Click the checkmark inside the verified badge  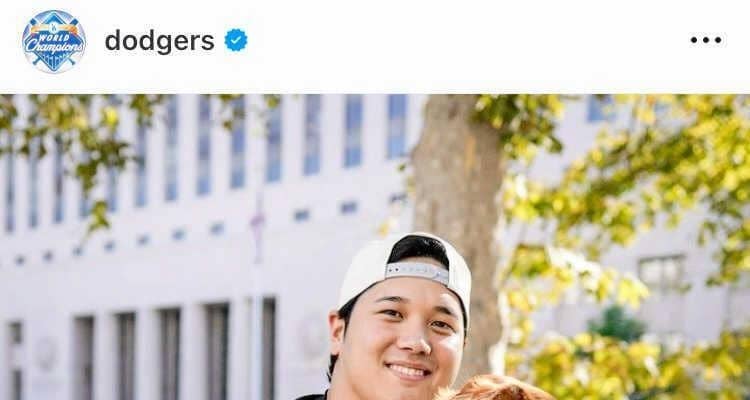[x=236, y=41]
